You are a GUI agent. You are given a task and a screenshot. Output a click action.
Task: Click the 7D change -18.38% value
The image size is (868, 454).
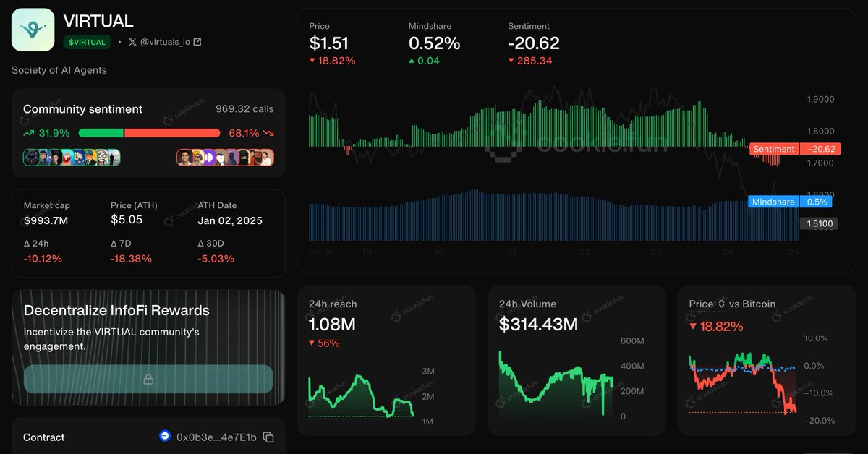click(131, 258)
